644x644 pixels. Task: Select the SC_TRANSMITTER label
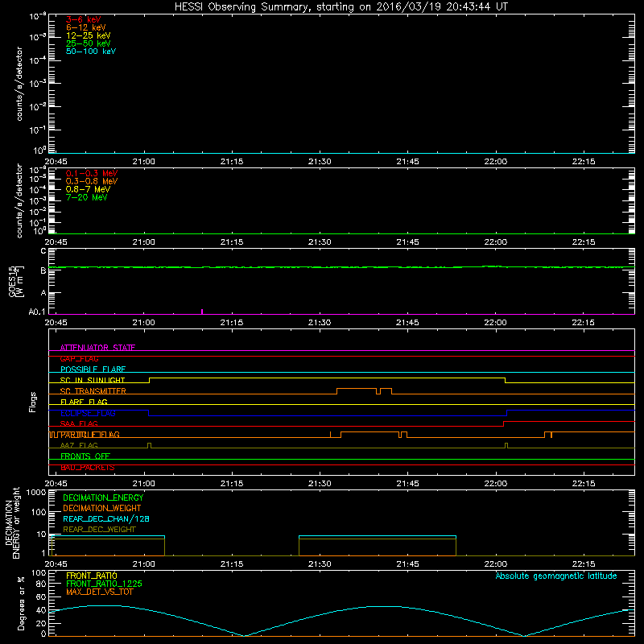pyautogui.click(x=93, y=391)
